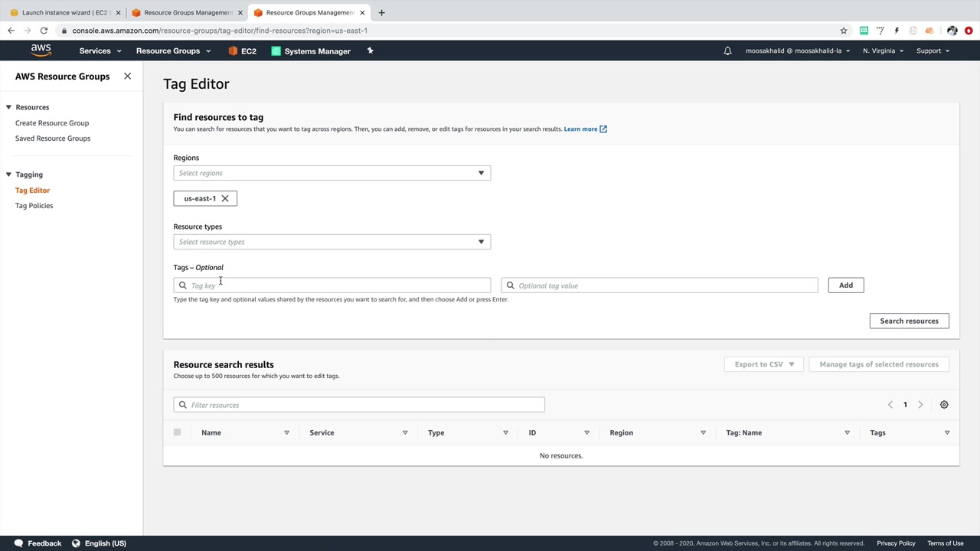
Task: Toggle the select-all results checkbox
Action: click(177, 432)
